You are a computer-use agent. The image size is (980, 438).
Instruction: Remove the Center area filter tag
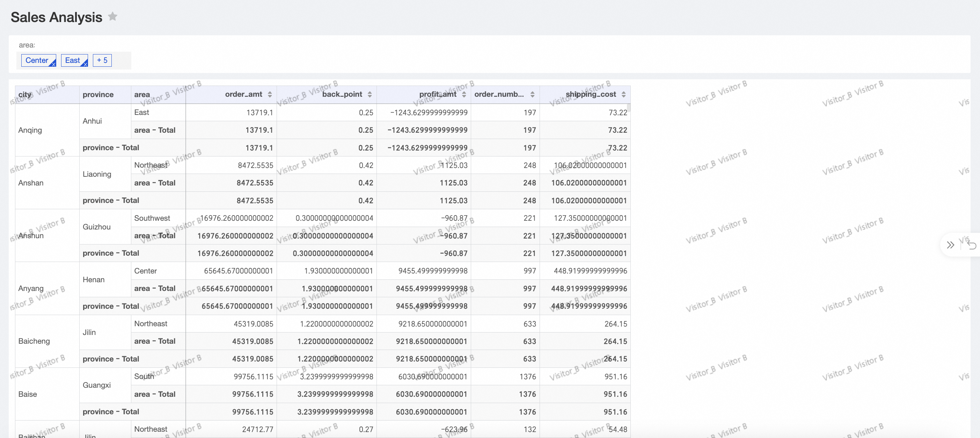pos(54,64)
